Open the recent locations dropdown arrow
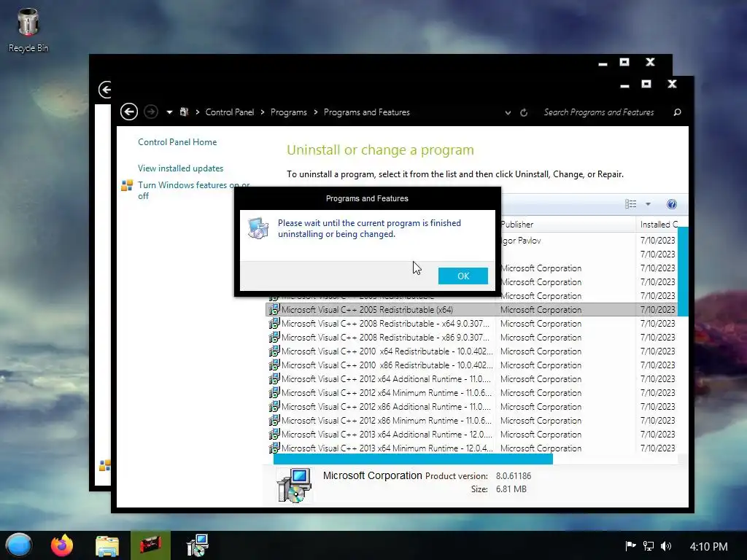 (169, 112)
